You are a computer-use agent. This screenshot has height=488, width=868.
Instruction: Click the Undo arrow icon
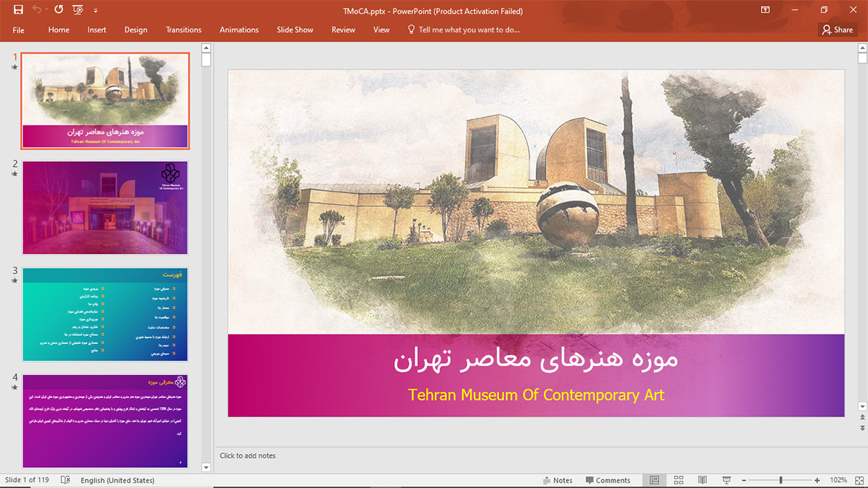coord(37,10)
